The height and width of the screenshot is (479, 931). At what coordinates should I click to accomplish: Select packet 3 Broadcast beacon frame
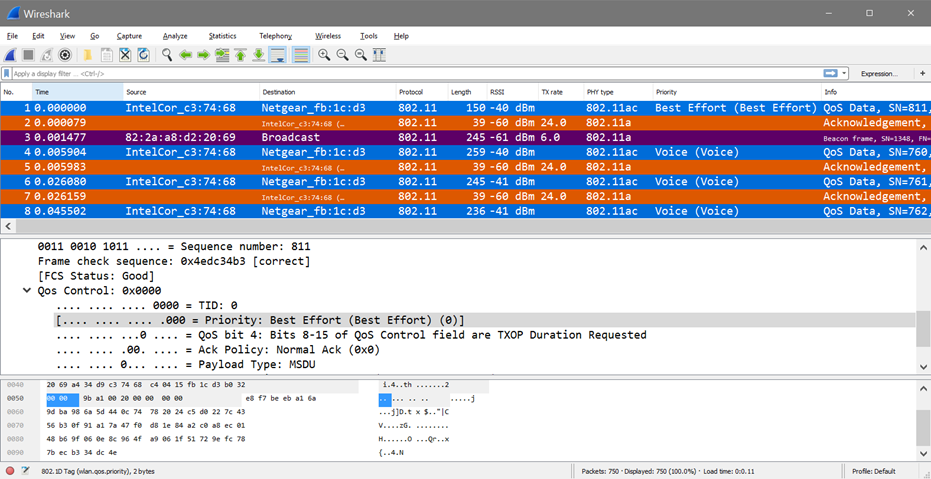[466, 137]
